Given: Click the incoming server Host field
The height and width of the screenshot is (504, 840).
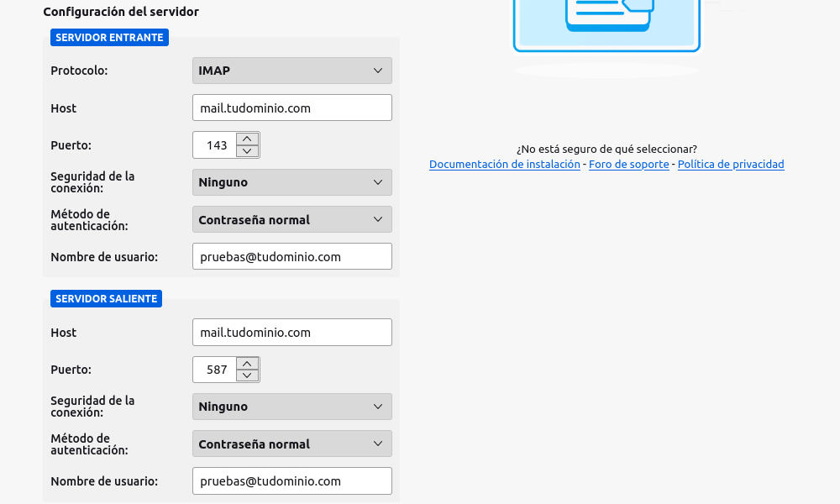Looking at the screenshot, I should click(x=291, y=108).
